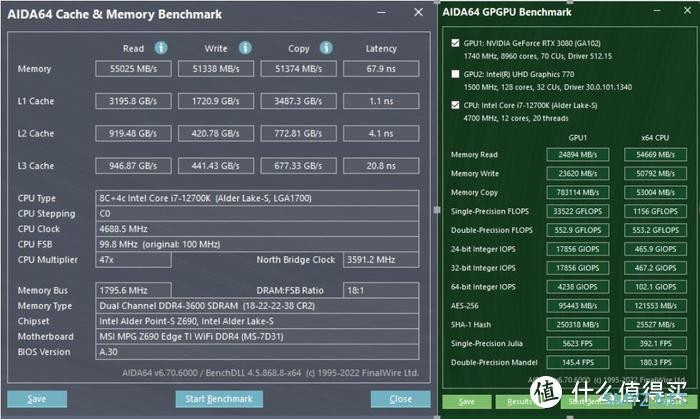Click the Copy column info icon

(x=326, y=48)
